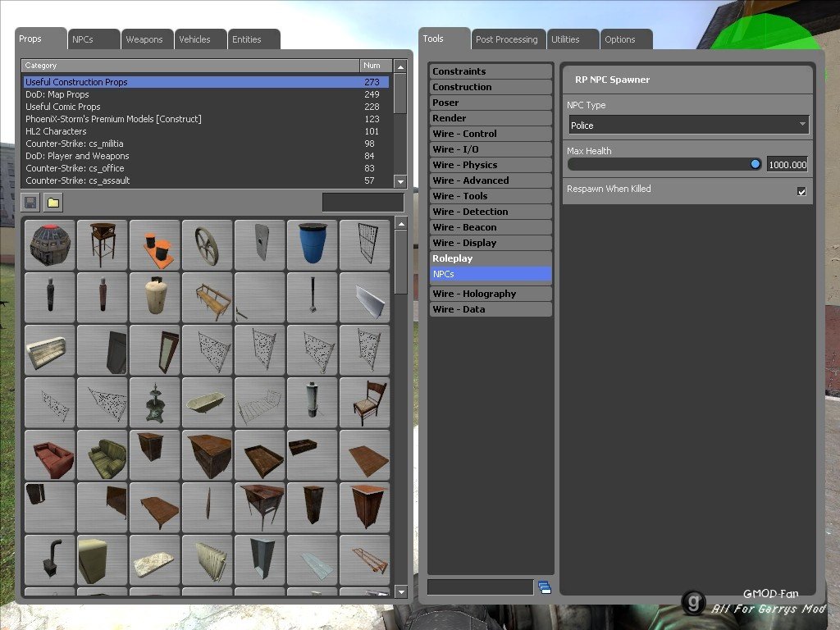
Task: Switch to the NPCs spawn tab
Action: coord(94,39)
